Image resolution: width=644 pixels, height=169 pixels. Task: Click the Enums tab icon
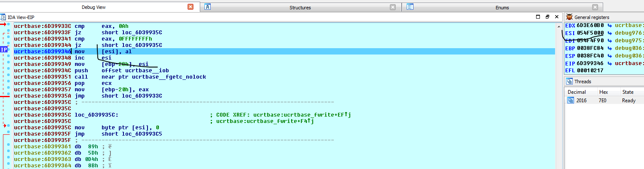pyautogui.click(x=410, y=7)
